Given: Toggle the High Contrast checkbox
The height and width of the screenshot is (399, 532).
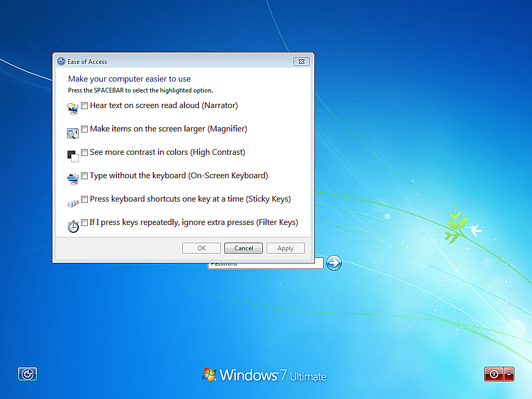Looking at the screenshot, I should pyautogui.click(x=85, y=152).
